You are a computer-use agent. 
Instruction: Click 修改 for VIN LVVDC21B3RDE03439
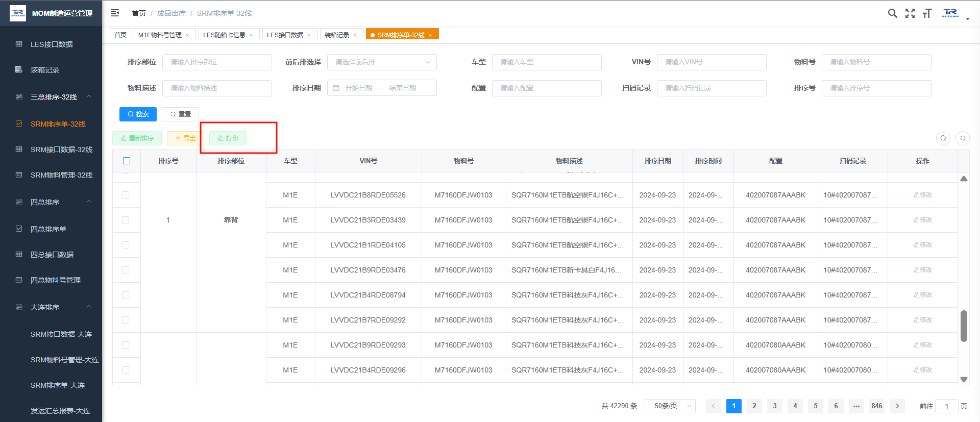(923, 220)
